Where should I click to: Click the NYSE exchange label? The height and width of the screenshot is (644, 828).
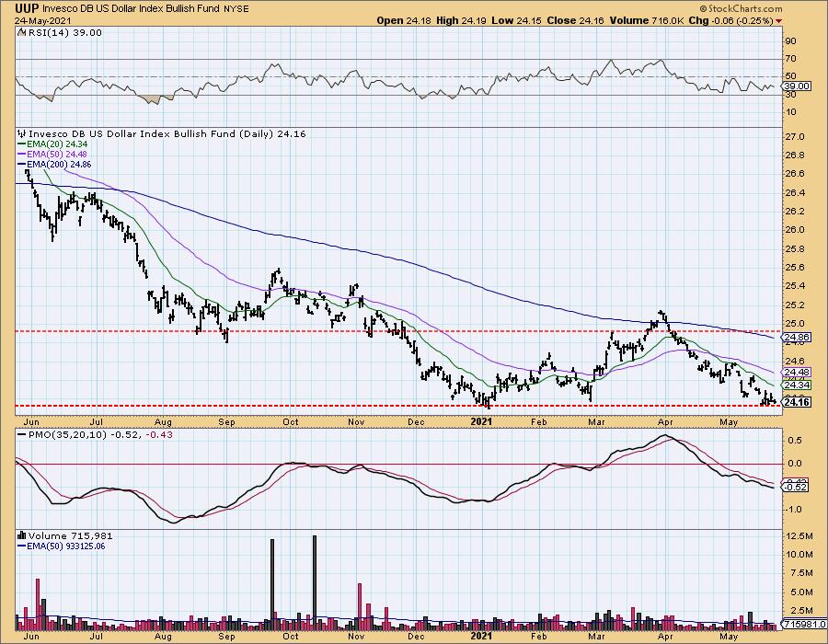click(236, 9)
